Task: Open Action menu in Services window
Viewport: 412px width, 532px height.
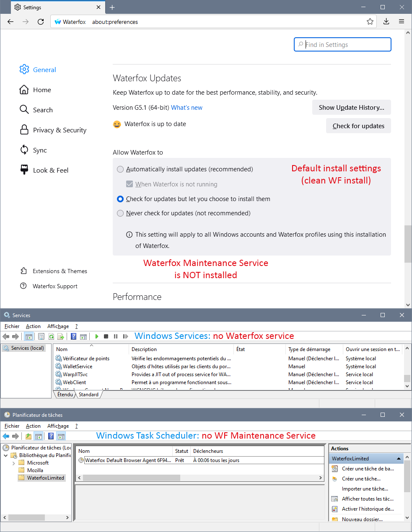Action: (33, 326)
